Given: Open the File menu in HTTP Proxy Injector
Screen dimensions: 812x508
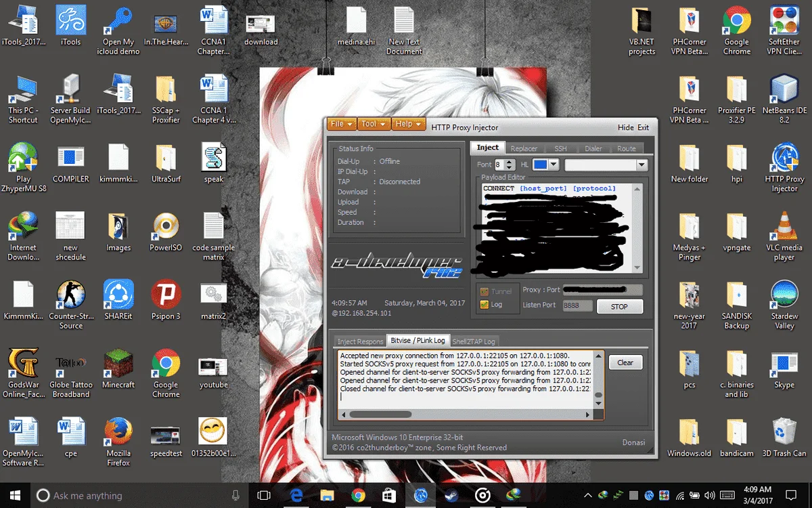Looking at the screenshot, I should coord(342,124).
